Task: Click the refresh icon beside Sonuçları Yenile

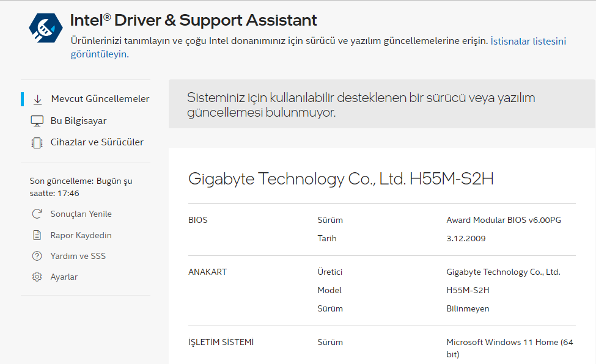Action: (x=37, y=214)
